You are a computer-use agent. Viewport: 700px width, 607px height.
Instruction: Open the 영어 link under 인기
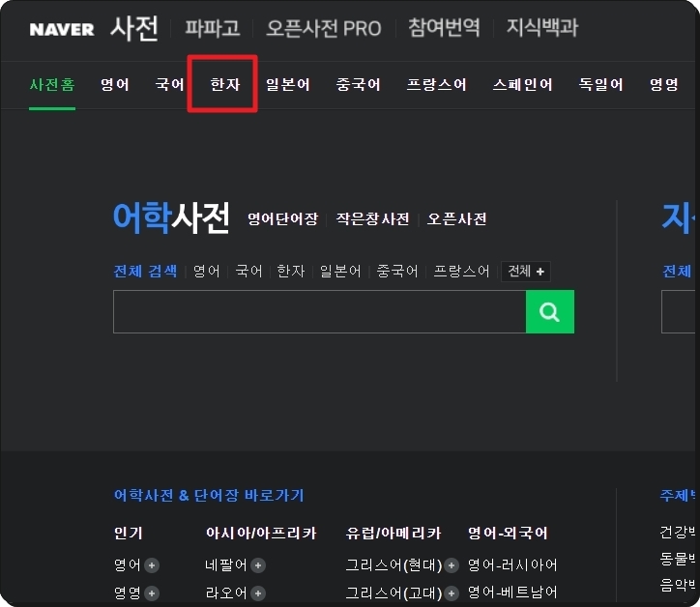coord(128,565)
